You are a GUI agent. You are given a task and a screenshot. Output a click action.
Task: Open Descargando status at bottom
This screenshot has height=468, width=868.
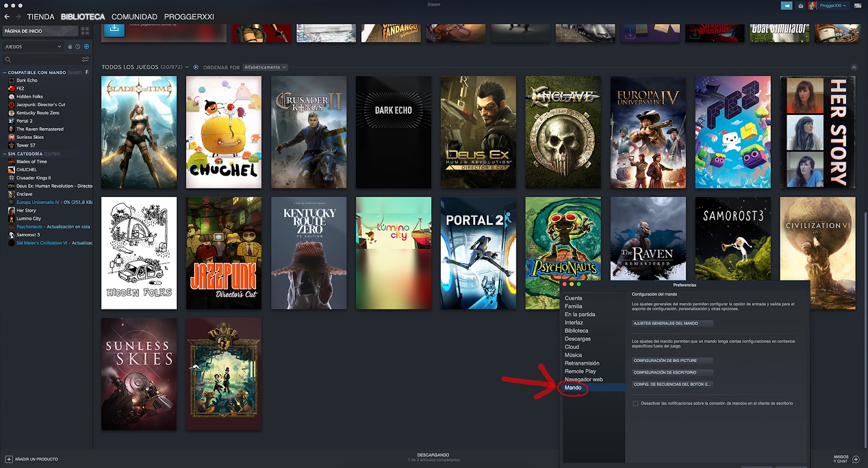tap(433, 457)
